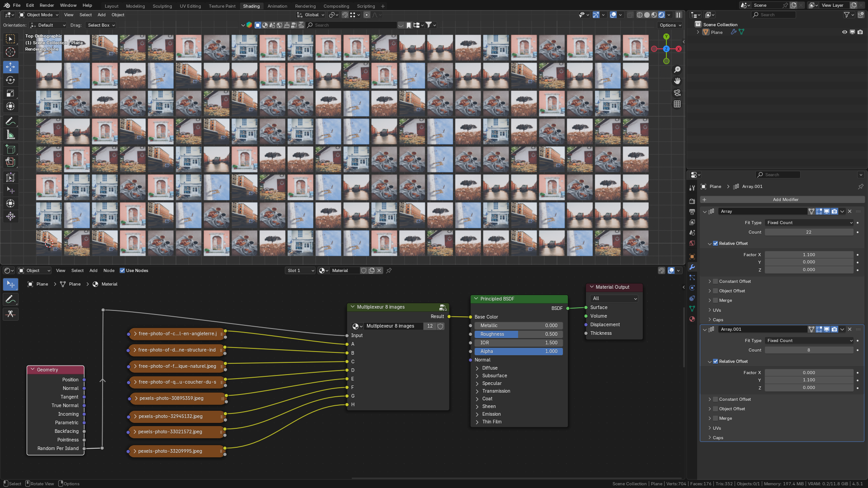Pin the material in node editor
This screenshot has height=488, width=868.
[389, 271]
